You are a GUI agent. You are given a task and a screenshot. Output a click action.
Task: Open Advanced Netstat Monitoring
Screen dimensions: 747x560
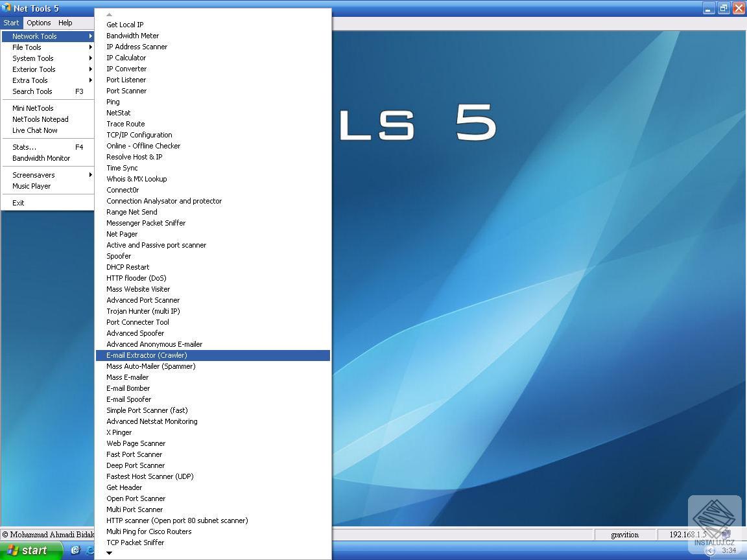[213, 421]
